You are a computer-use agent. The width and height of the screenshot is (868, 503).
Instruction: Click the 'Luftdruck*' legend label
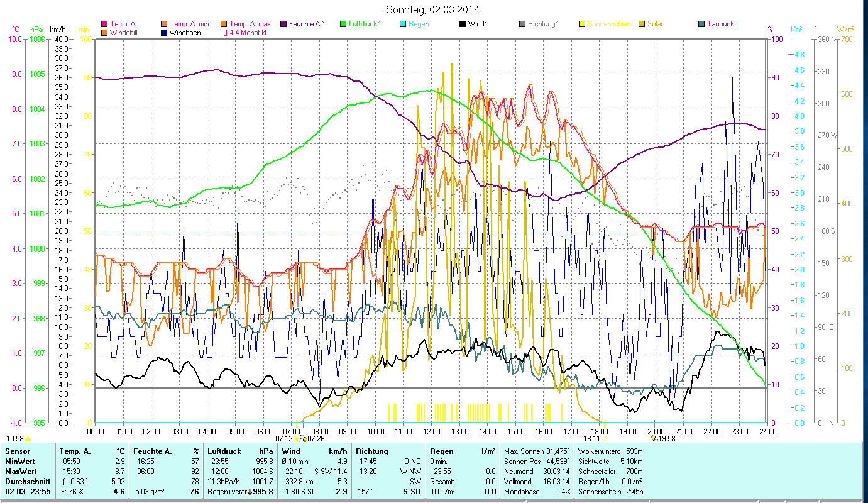tap(364, 24)
